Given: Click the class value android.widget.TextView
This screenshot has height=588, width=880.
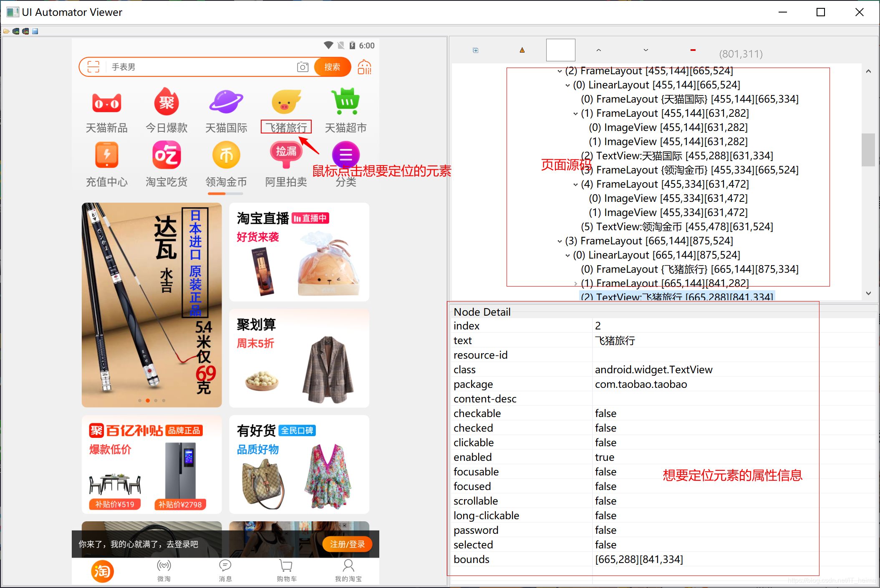Looking at the screenshot, I should (653, 369).
